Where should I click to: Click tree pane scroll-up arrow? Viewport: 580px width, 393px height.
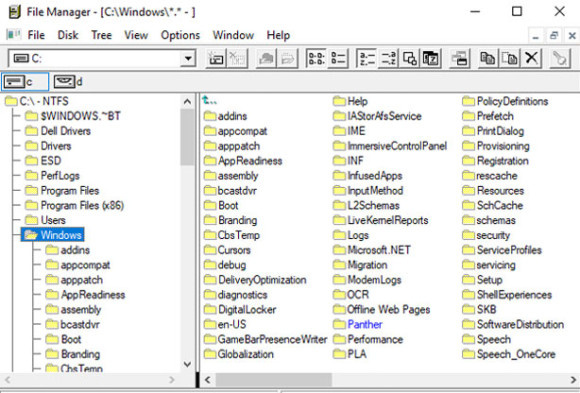[x=188, y=101]
